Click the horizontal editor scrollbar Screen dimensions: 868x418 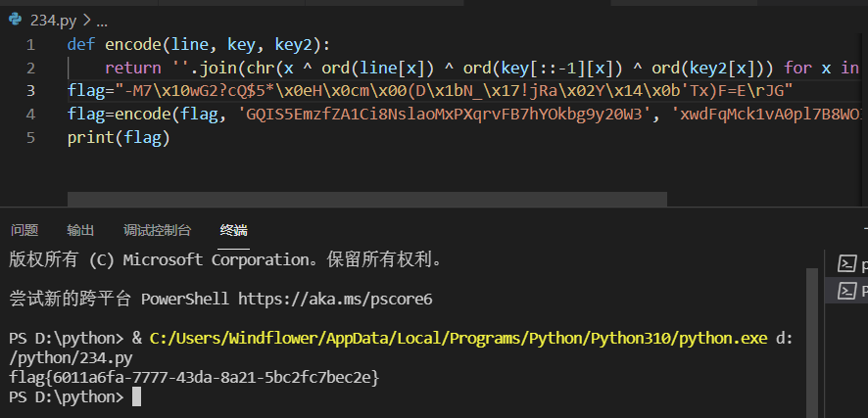coord(367,199)
